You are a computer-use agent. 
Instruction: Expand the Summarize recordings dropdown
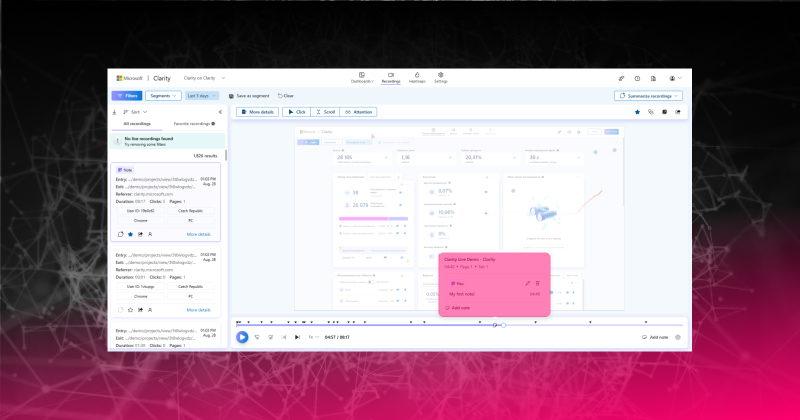coord(648,96)
